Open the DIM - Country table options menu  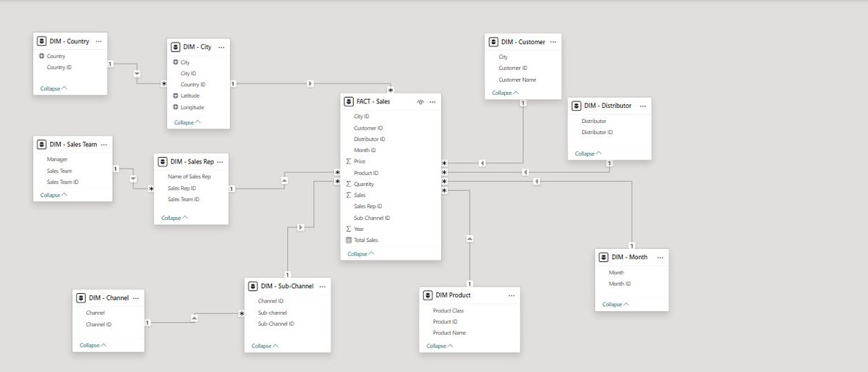[x=98, y=41]
